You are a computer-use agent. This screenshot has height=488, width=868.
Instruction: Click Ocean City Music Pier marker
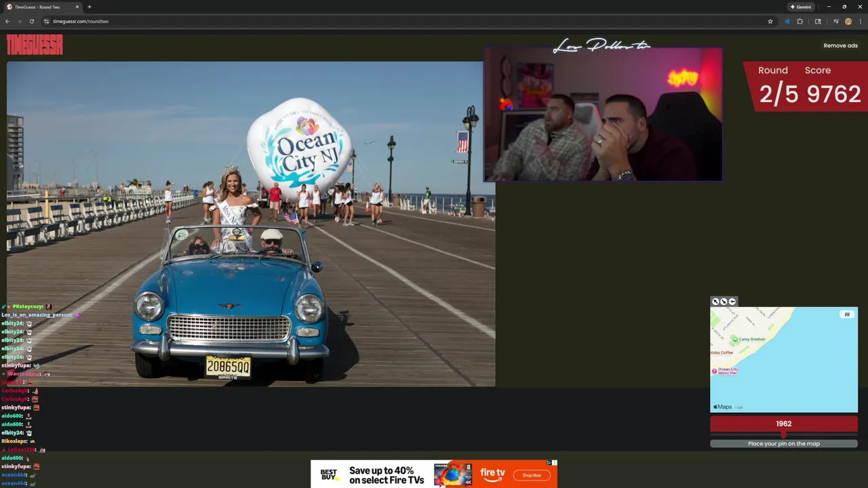tap(714, 371)
